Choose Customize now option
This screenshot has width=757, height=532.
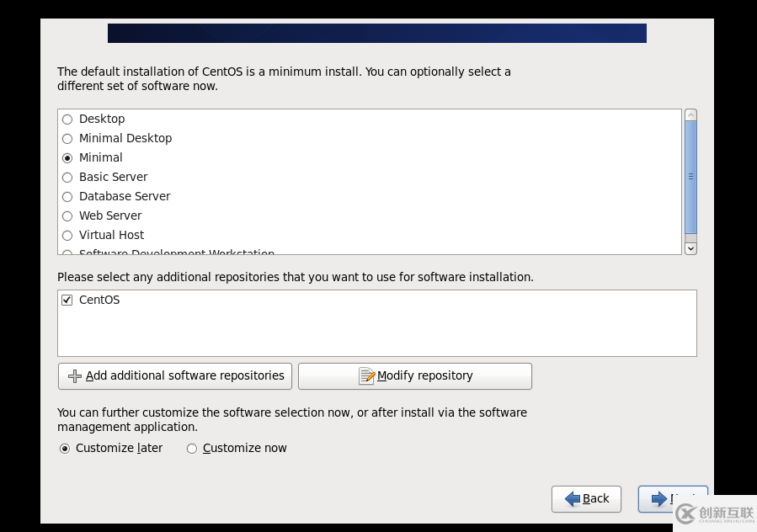pyautogui.click(x=192, y=449)
